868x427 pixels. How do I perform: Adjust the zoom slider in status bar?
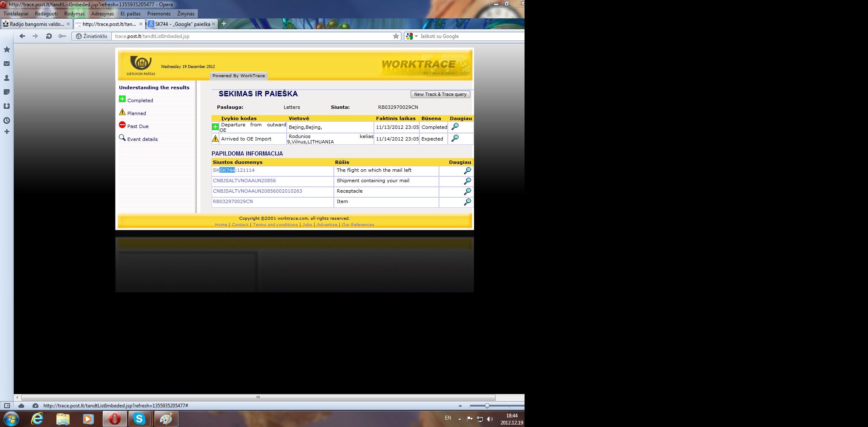[487, 406]
